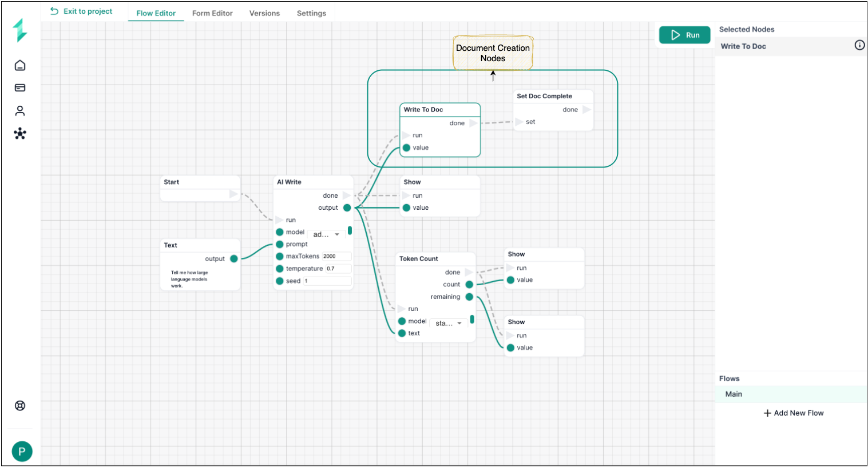This screenshot has height=467, width=868.
Task: Open the flow nodes icon in sidebar
Action: coord(20,134)
